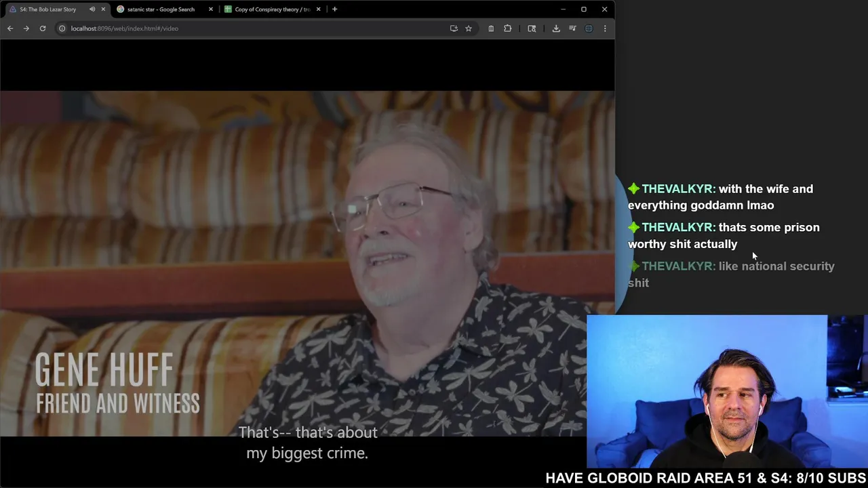The image size is (868, 488).
Task: Click the search tabs toolbar icon
Action: (532, 28)
